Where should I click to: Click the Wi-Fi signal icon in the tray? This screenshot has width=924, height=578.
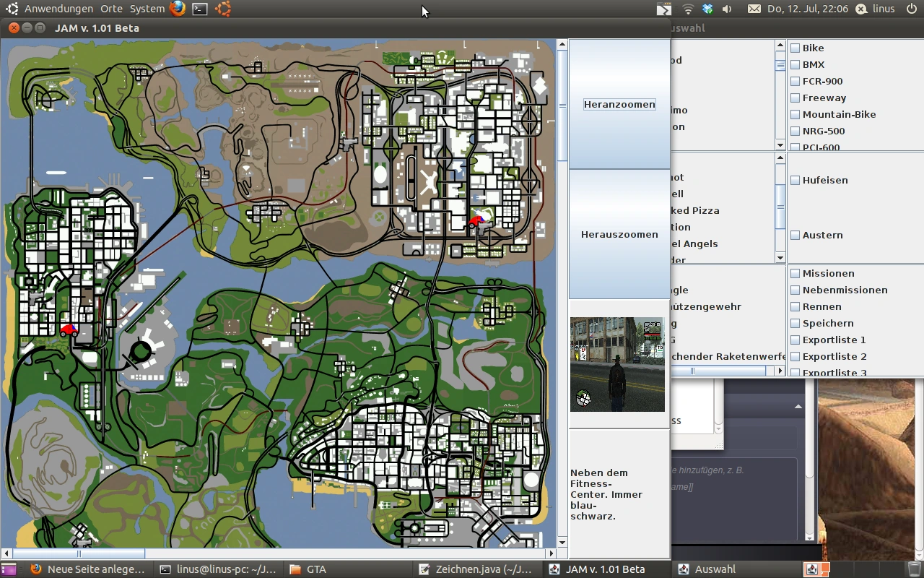pos(687,9)
